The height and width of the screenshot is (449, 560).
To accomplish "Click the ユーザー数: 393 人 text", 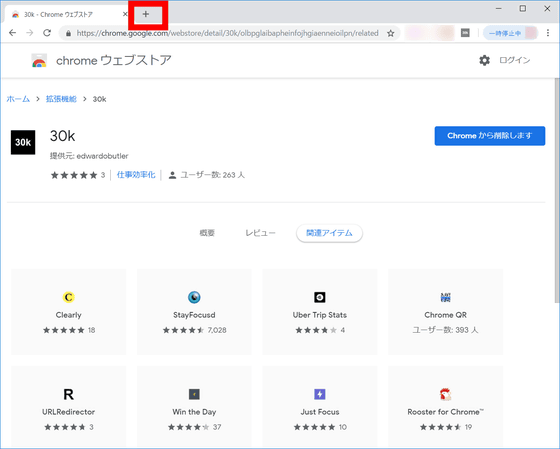I will pyautogui.click(x=445, y=330).
